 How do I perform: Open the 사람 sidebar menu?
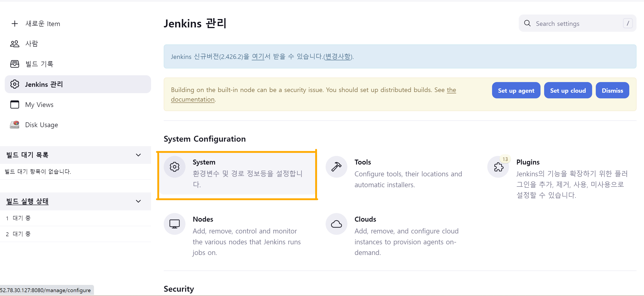[31, 44]
